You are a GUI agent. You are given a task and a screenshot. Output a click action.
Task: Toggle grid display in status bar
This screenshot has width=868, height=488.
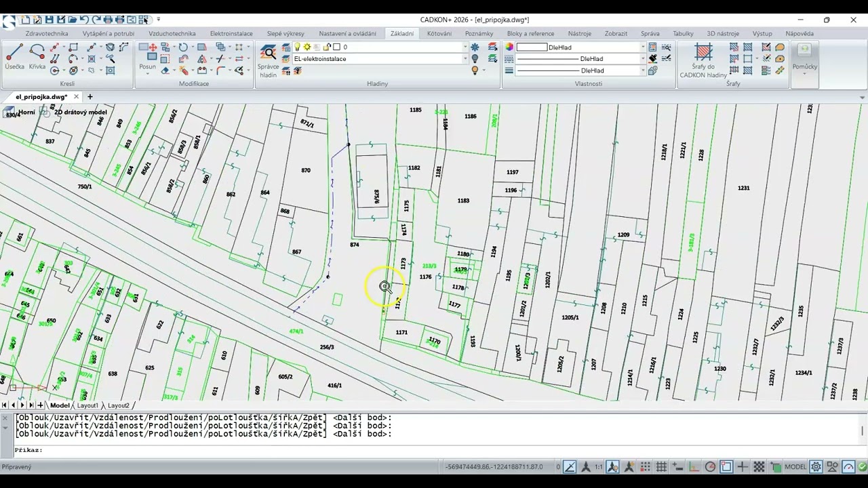661,467
